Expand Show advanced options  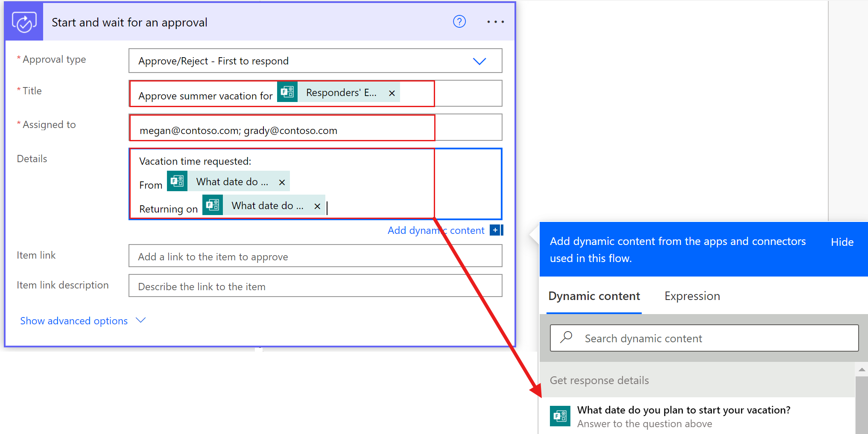(x=74, y=320)
